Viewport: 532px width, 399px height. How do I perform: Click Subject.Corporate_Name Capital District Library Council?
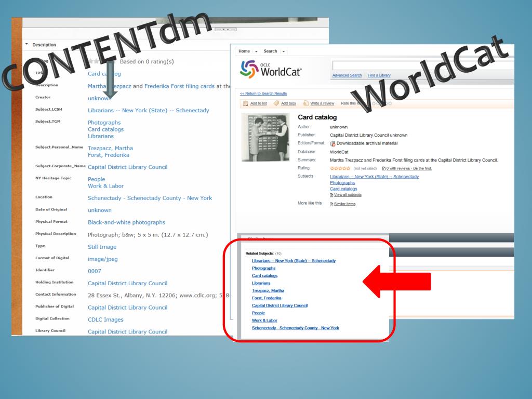point(128,167)
